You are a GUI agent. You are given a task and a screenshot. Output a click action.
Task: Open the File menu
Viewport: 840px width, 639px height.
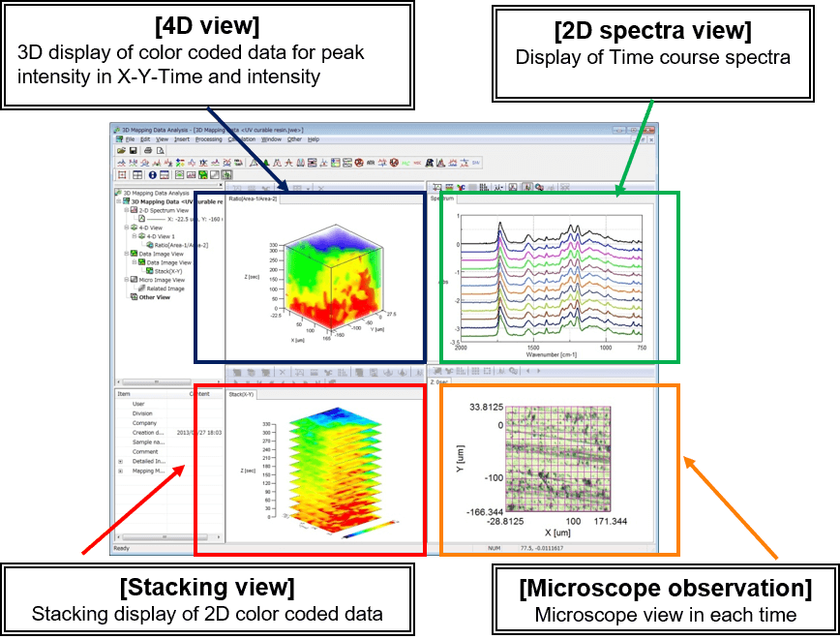[131, 139]
